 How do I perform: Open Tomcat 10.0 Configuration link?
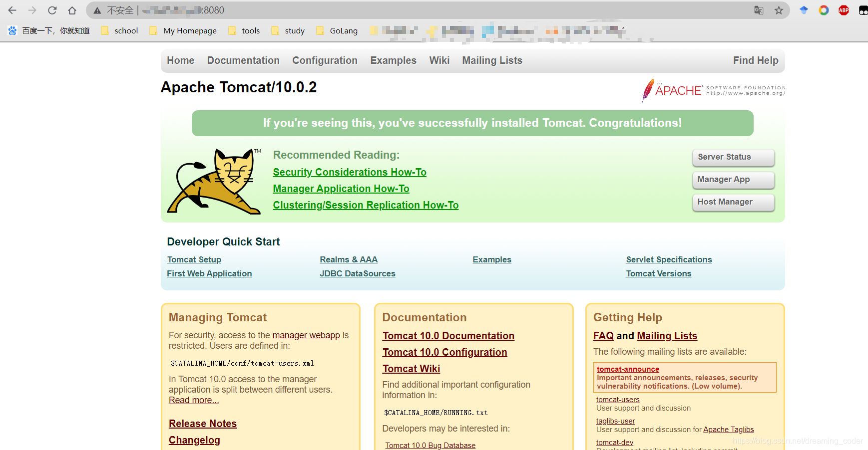[445, 352]
